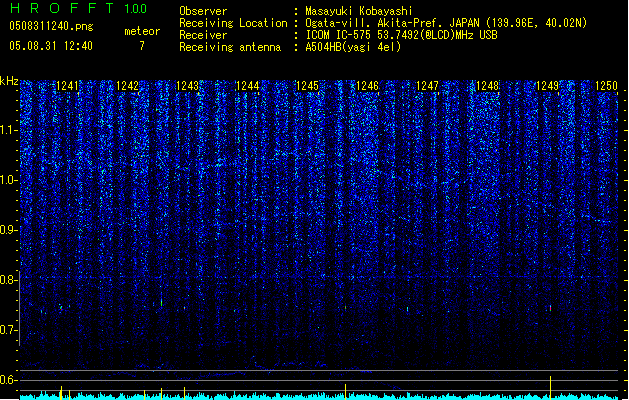Click the 1249 time marker

pyautogui.click(x=548, y=86)
